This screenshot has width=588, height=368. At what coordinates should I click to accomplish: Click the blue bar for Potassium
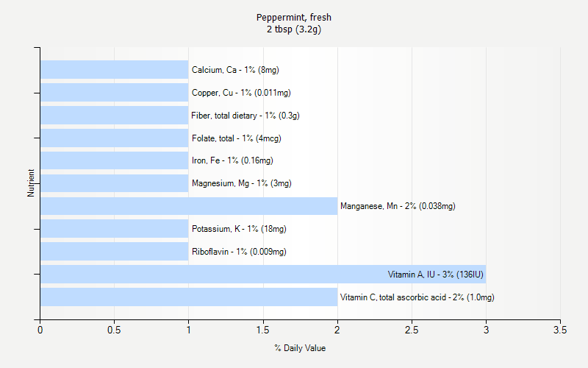[x=115, y=229]
